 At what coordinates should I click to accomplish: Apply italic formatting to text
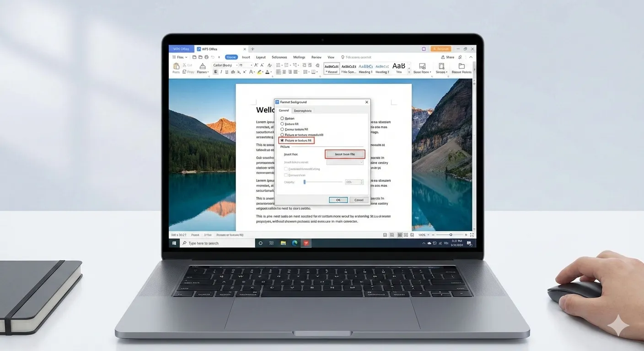[221, 72]
